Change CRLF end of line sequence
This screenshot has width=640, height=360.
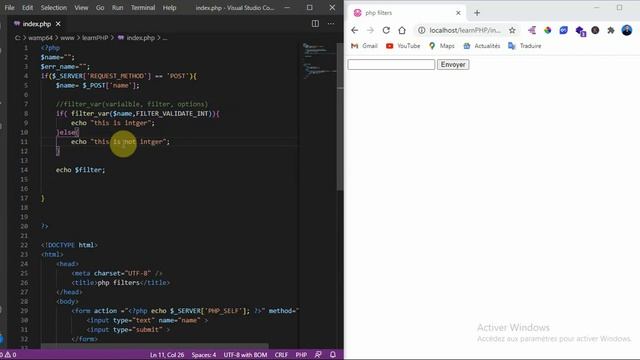coord(281,355)
